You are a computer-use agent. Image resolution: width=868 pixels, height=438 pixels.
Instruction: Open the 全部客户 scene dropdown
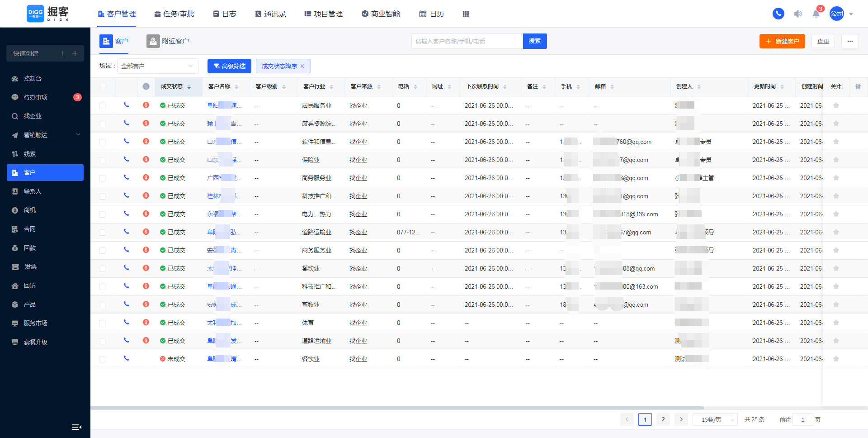157,66
